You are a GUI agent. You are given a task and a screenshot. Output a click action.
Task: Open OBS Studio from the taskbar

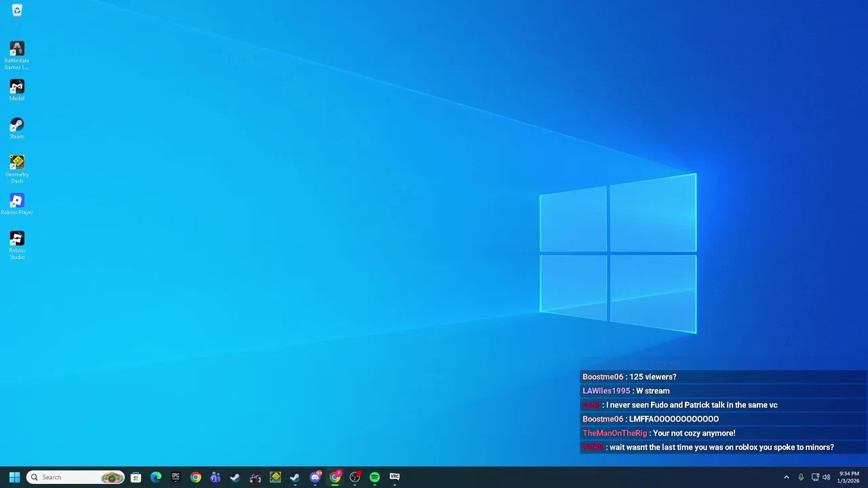(x=355, y=477)
